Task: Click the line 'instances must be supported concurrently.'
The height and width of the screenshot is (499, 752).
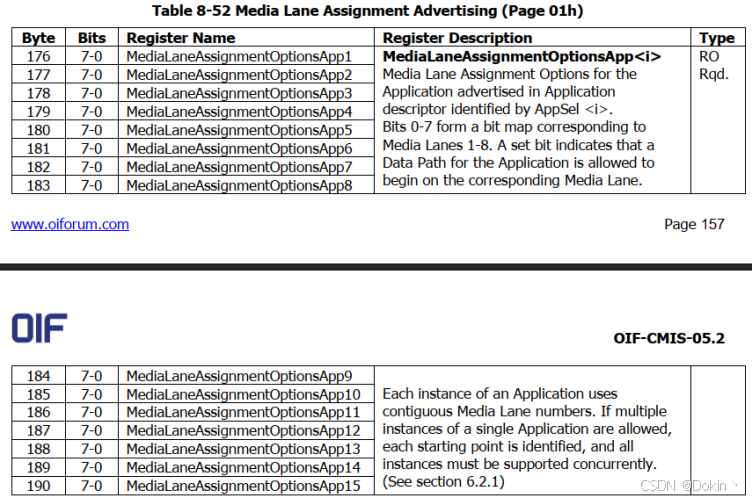Action: [519, 464]
